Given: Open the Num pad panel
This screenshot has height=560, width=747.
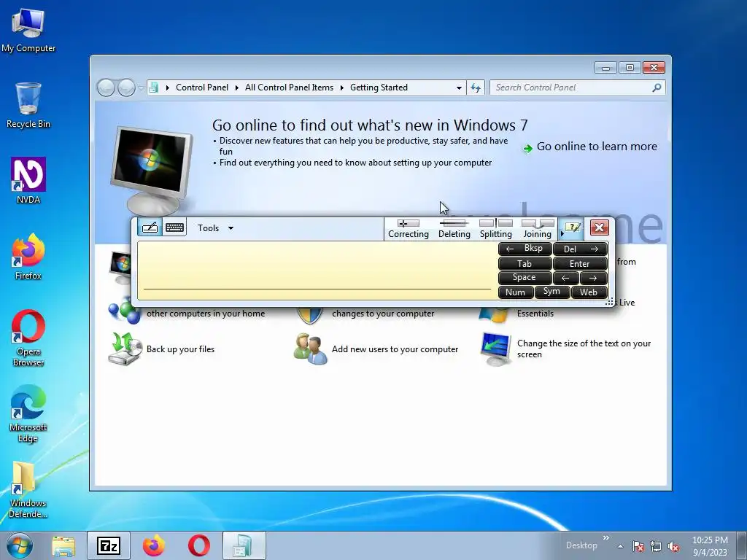Looking at the screenshot, I should coord(516,292).
